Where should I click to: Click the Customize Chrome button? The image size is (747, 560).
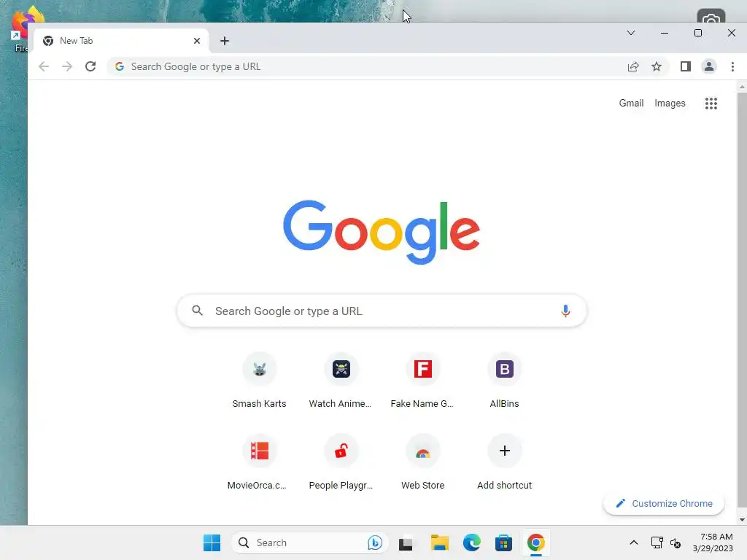click(x=664, y=503)
